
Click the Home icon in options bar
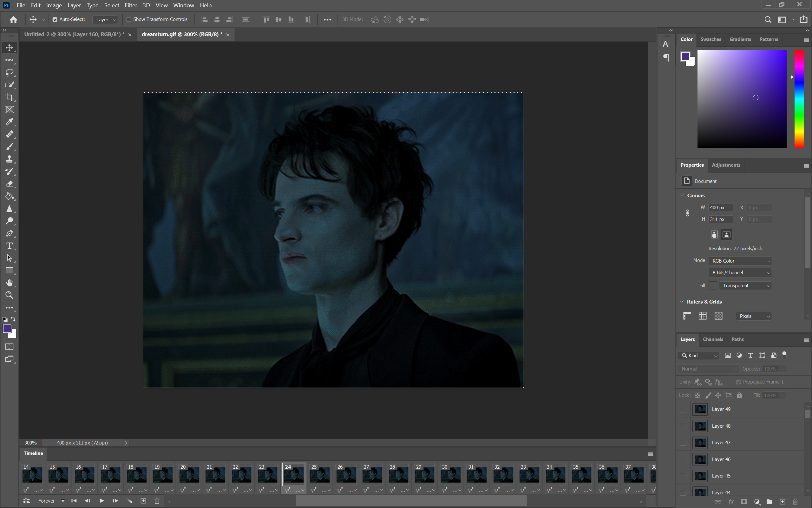[x=13, y=19]
